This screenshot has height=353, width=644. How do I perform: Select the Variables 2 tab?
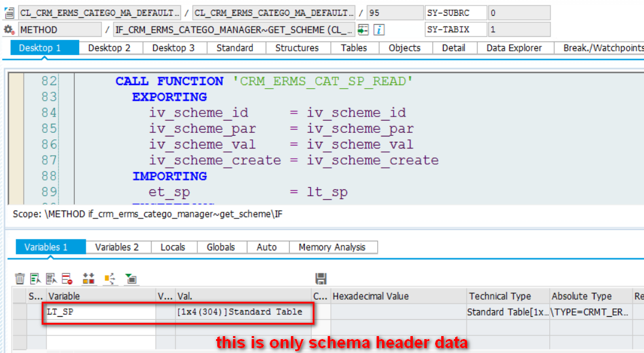(x=117, y=247)
